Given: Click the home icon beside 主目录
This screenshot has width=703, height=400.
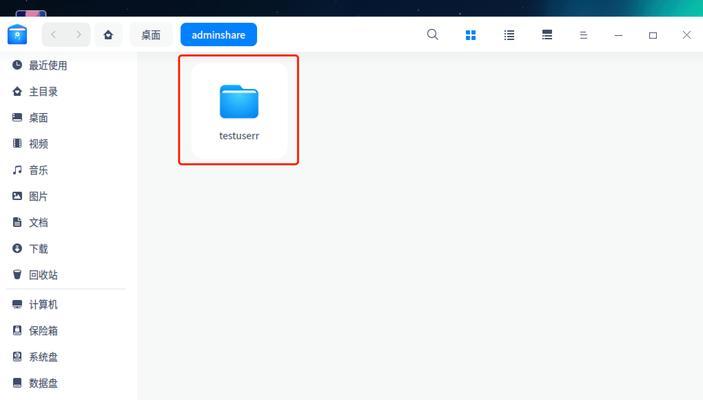Looking at the screenshot, I should [x=17, y=91].
